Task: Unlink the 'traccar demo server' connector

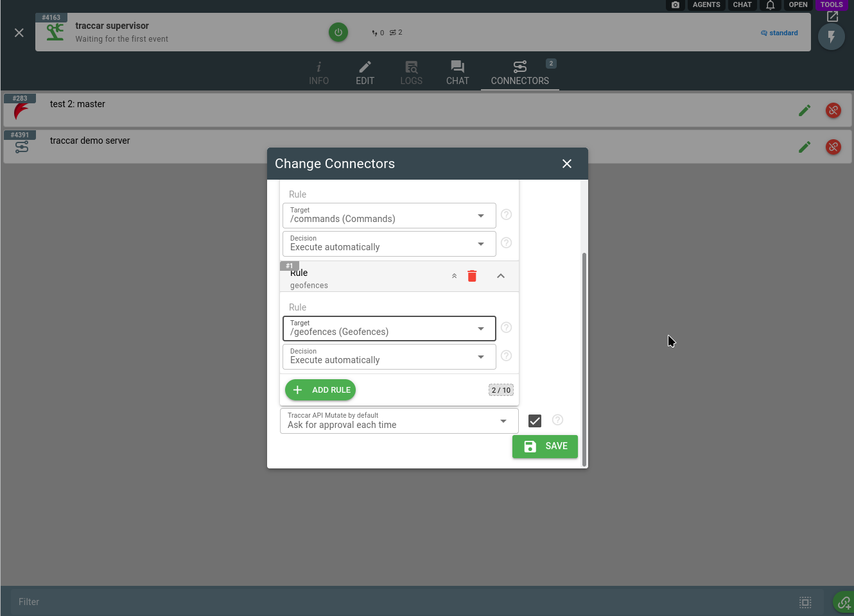Action: coord(833,147)
